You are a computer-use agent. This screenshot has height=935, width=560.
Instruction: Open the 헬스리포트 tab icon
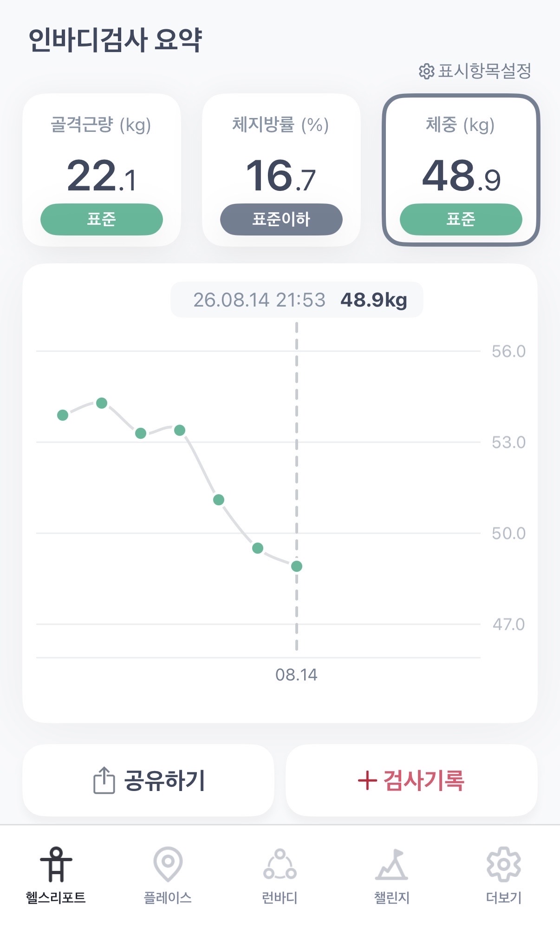56,864
